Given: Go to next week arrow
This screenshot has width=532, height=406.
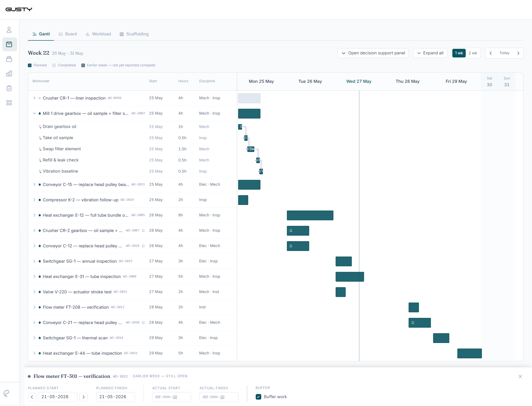Looking at the screenshot, I should pyautogui.click(x=518, y=53).
